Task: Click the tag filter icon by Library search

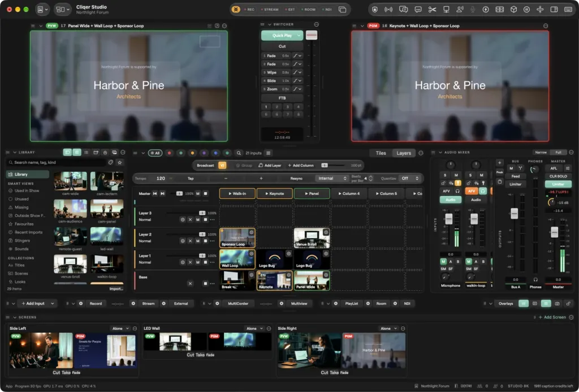Action: (110, 162)
